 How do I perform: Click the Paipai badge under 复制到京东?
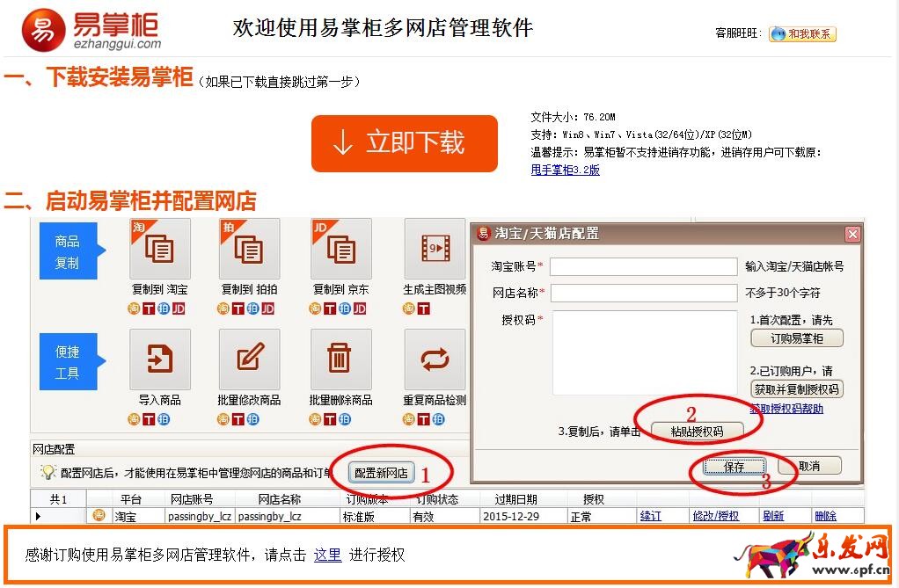(345, 309)
